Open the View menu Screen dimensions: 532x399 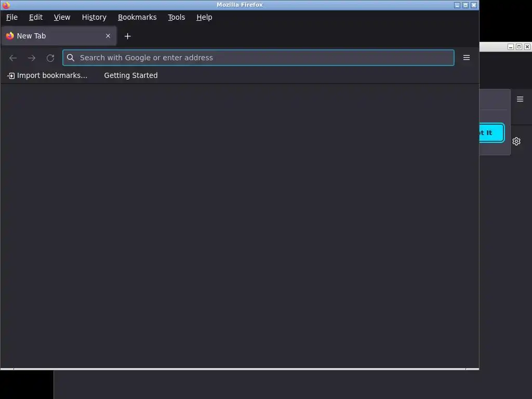(x=62, y=17)
